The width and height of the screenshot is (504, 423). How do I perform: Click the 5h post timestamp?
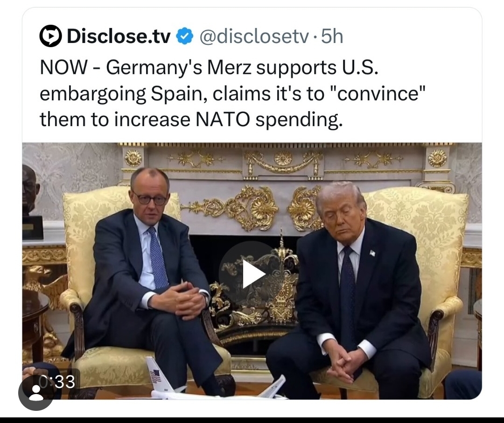tap(332, 36)
